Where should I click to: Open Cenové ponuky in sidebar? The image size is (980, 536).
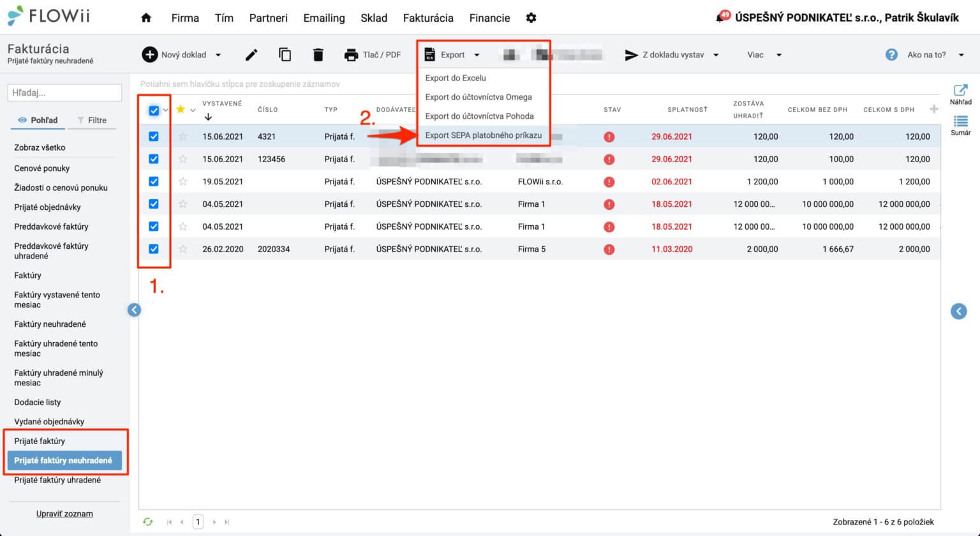[x=42, y=168]
